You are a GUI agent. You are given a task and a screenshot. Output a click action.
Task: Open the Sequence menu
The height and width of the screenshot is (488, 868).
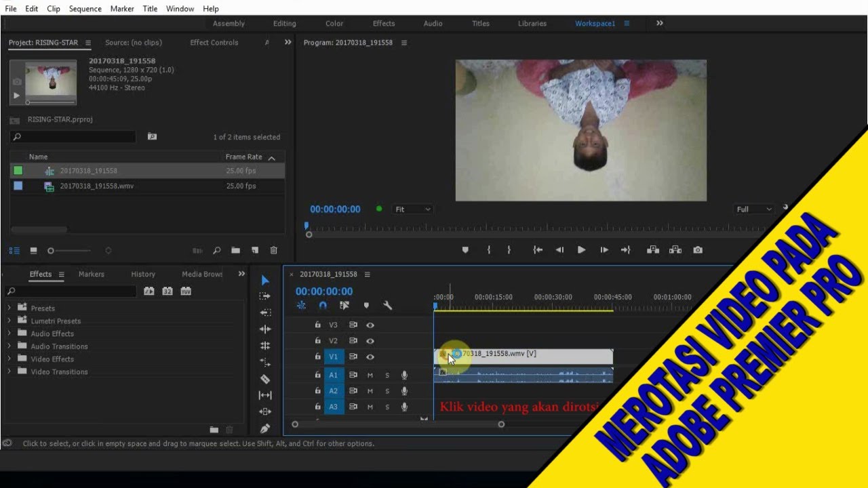[x=85, y=9]
